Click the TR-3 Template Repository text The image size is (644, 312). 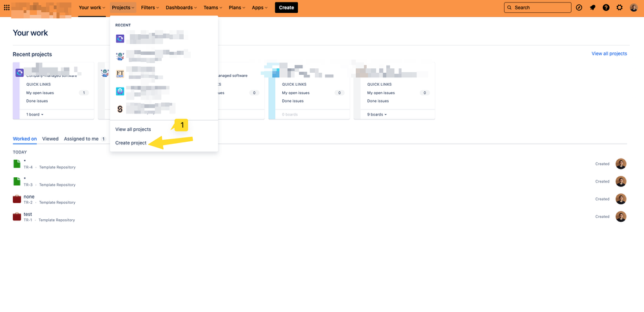[x=50, y=185]
